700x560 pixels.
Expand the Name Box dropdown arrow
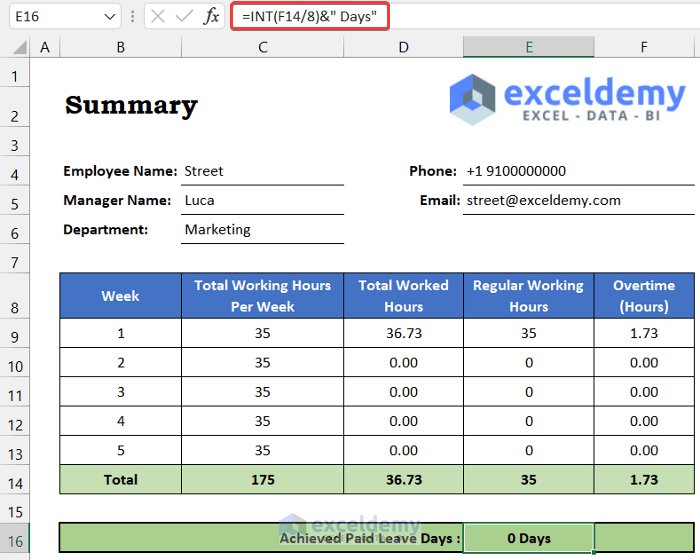click(109, 17)
